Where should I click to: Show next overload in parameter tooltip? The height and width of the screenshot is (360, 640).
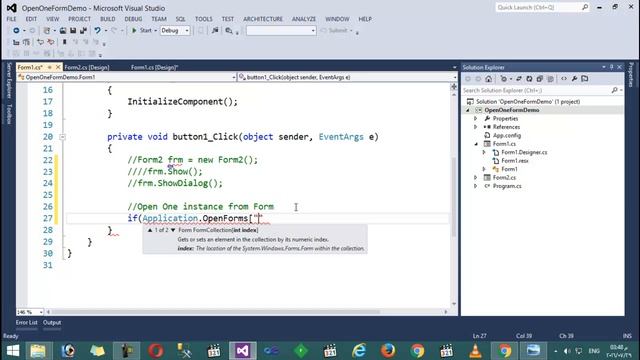[173, 230]
